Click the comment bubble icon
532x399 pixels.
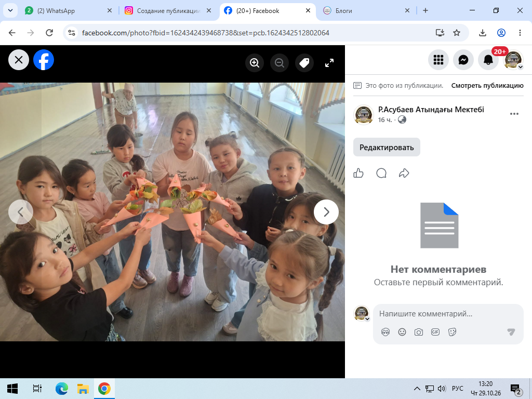pos(381,174)
